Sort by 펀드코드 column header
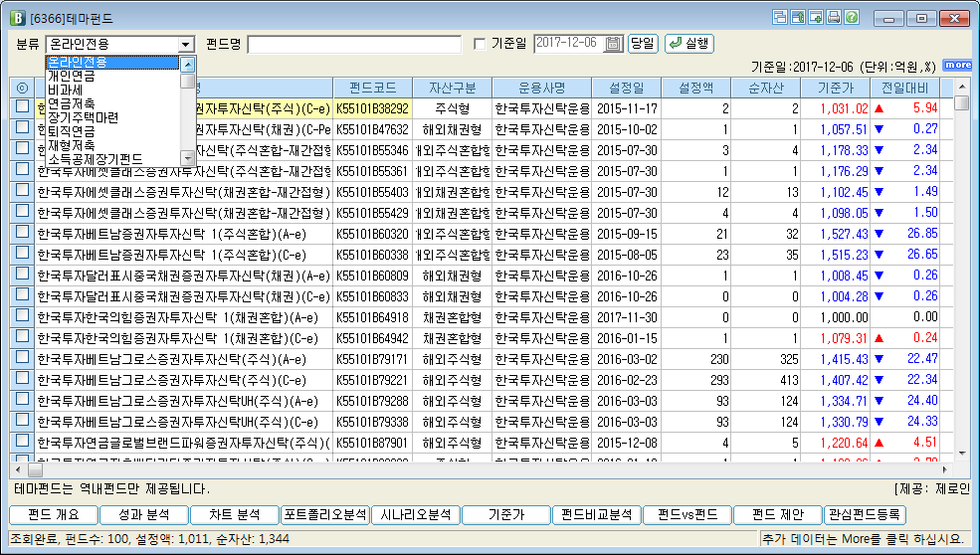 pyautogui.click(x=372, y=89)
